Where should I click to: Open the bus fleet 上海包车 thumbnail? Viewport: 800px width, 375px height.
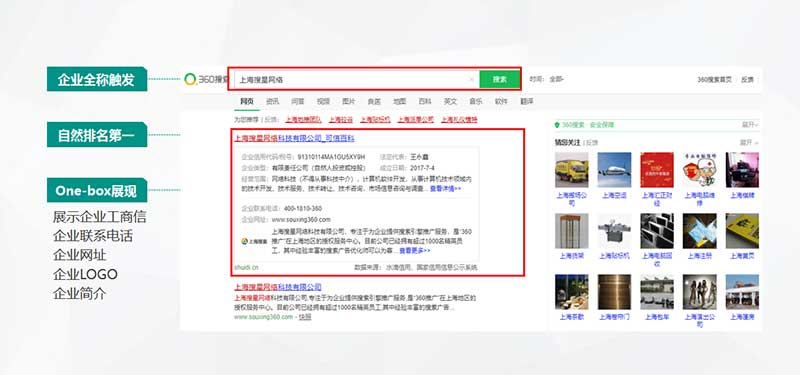point(657,292)
